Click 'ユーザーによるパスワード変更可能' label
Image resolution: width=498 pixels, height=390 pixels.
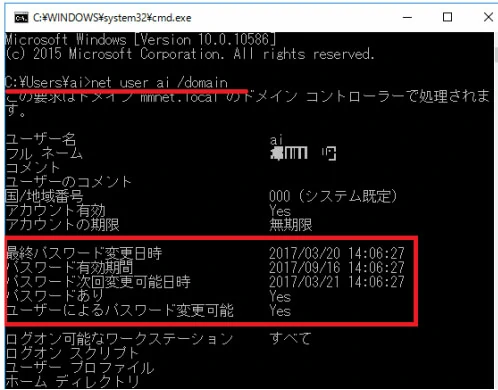(x=120, y=310)
